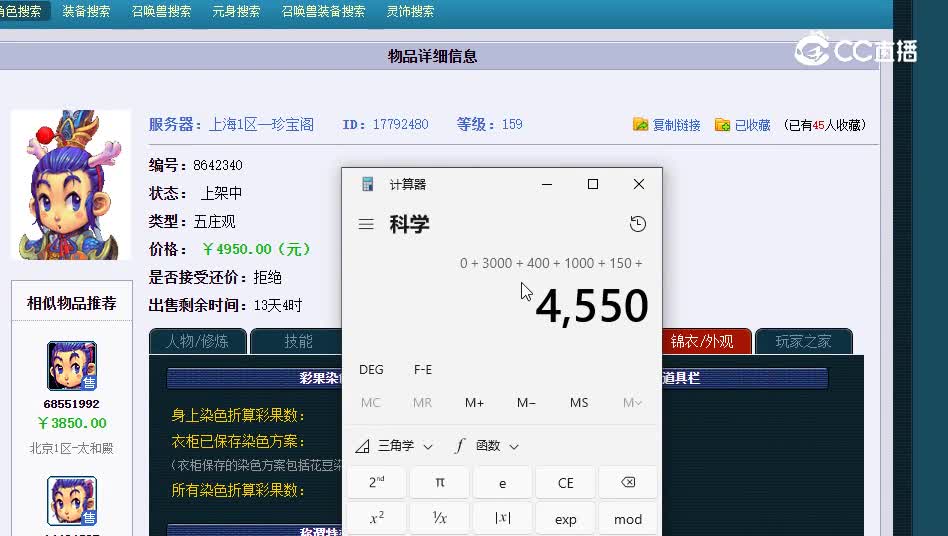
Task: Click the ￥4950.00（元） price value
Action: pos(256,249)
